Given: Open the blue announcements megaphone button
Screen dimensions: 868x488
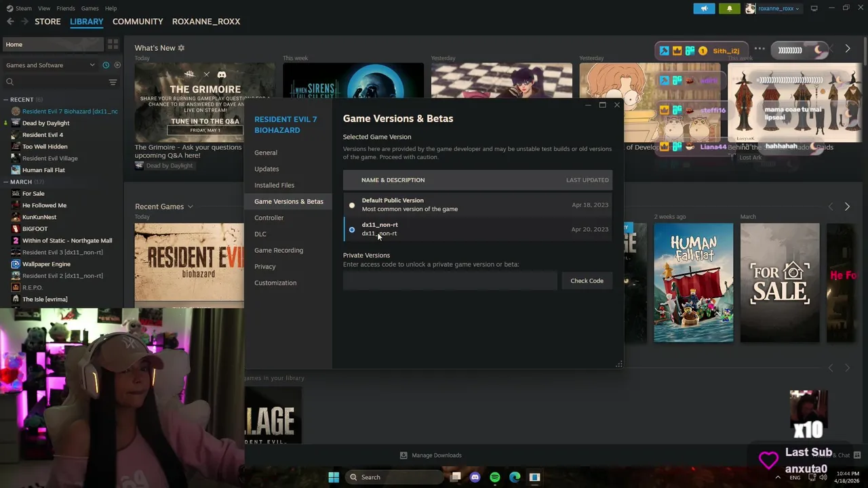Looking at the screenshot, I should (704, 8).
